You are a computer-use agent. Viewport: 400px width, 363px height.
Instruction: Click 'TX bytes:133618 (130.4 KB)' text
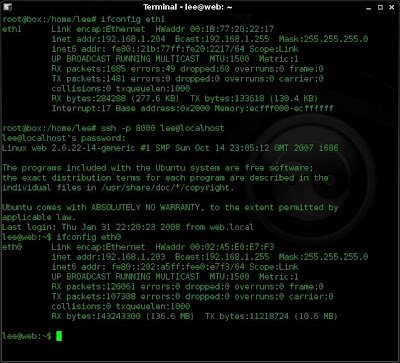pyautogui.click(x=253, y=99)
